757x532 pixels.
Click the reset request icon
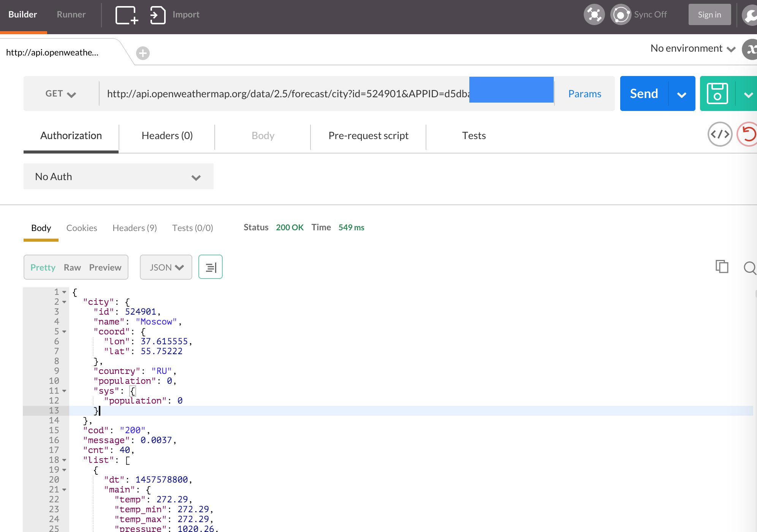click(x=747, y=134)
